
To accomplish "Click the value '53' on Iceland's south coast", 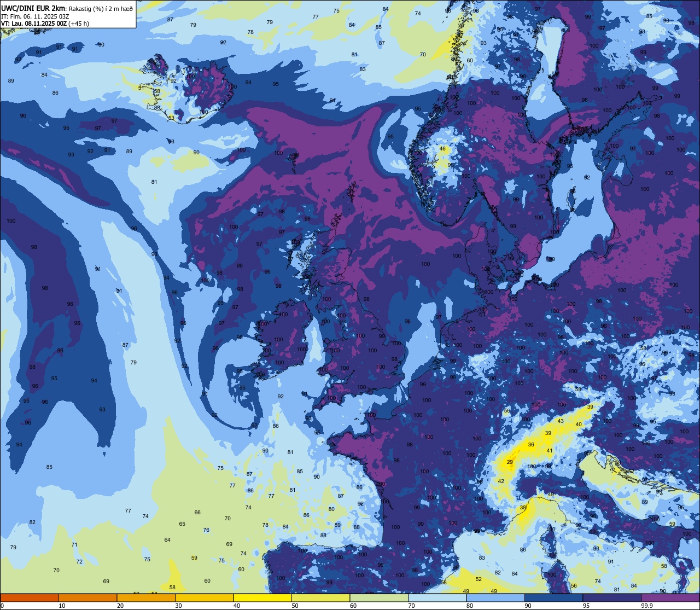I will click(171, 118).
